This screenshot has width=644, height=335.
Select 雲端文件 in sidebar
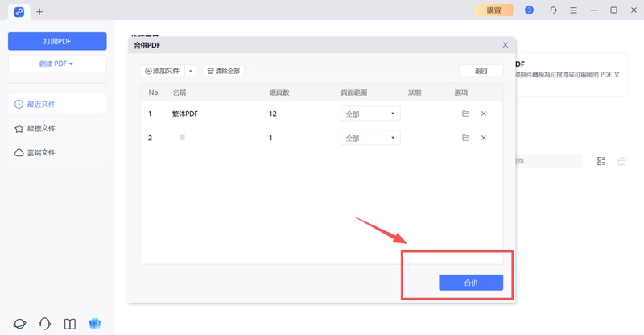[57, 152]
